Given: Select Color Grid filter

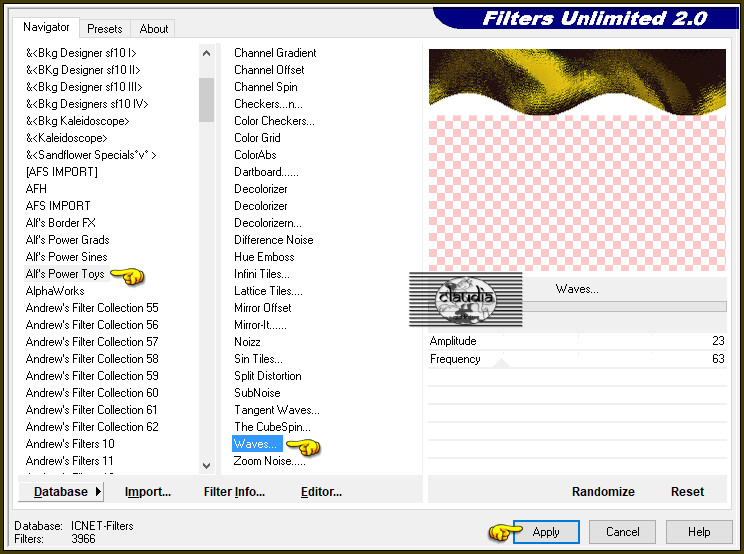Looking at the screenshot, I should tap(257, 138).
